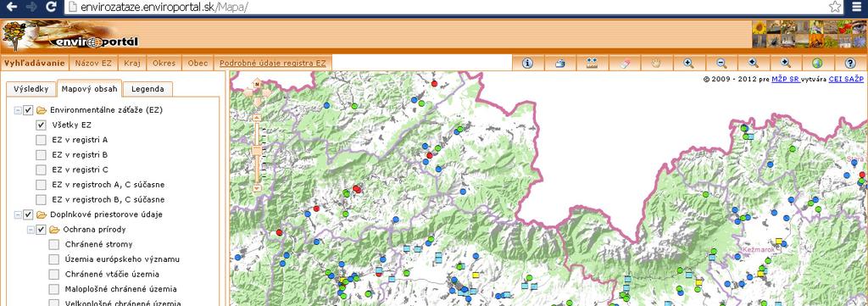The image size is (868, 306).
Task: Follow the CEI SAŽP link
Action: tap(846, 79)
